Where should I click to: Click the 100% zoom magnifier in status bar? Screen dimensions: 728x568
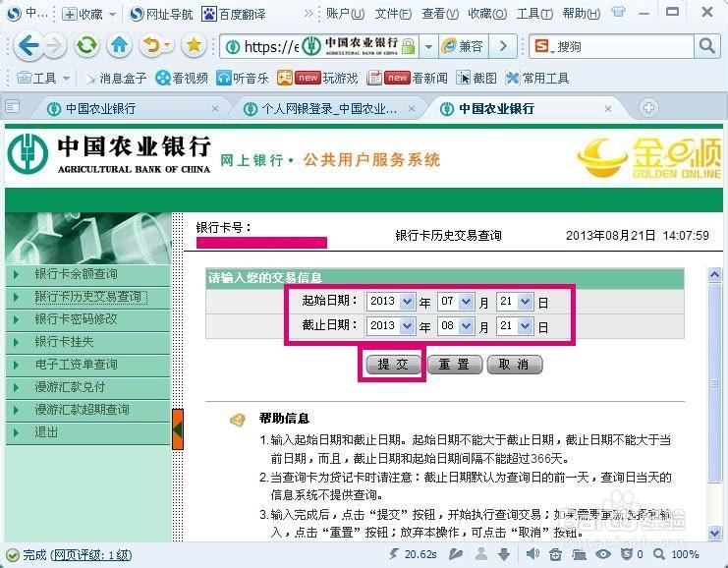pyautogui.click(x=658, y=554)
